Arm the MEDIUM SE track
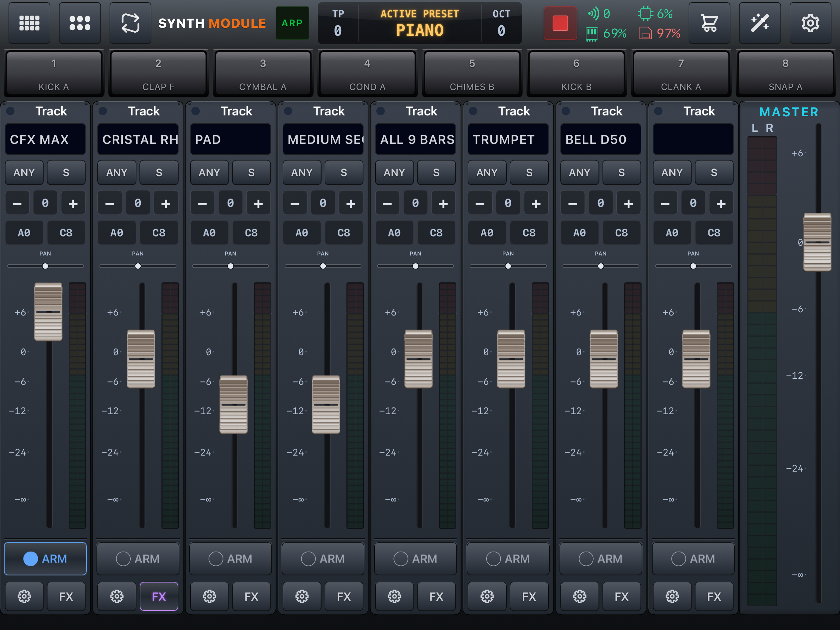Viewport: 840px width, 630px height. point(323,559)
